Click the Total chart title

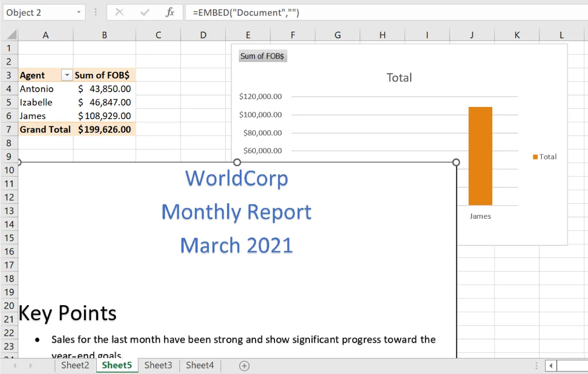tap(399, 77)
